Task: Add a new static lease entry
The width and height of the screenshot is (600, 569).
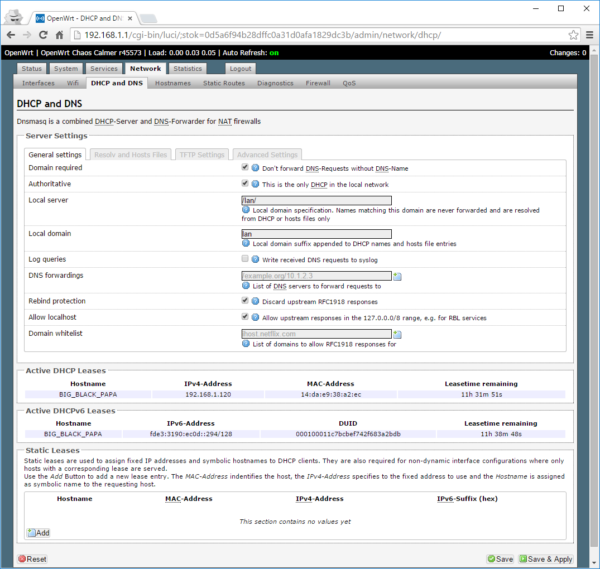Action: (38, 533)
